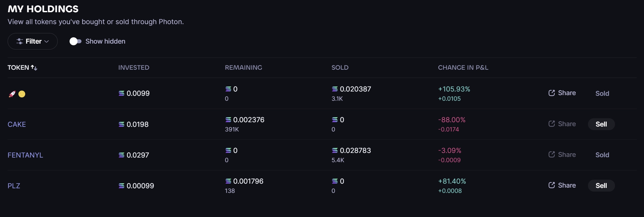Click the Filter sliders icon
Screen dimensions: 644x217
20,41
